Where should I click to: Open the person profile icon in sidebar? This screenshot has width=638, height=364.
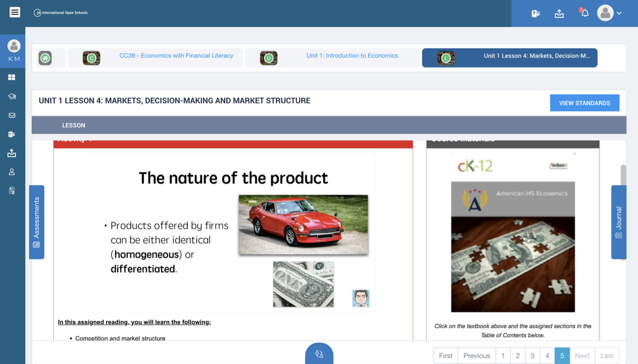tap(12, 172)
